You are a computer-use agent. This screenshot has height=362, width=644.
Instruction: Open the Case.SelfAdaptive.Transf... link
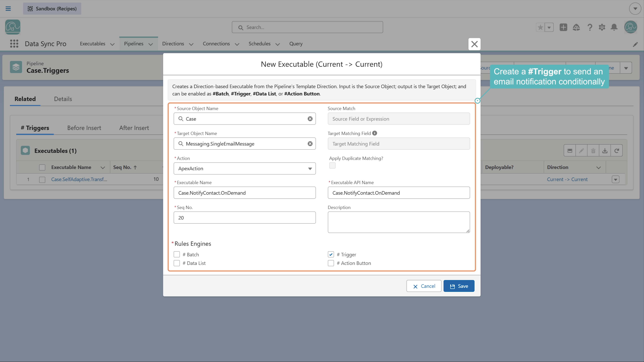79,179
